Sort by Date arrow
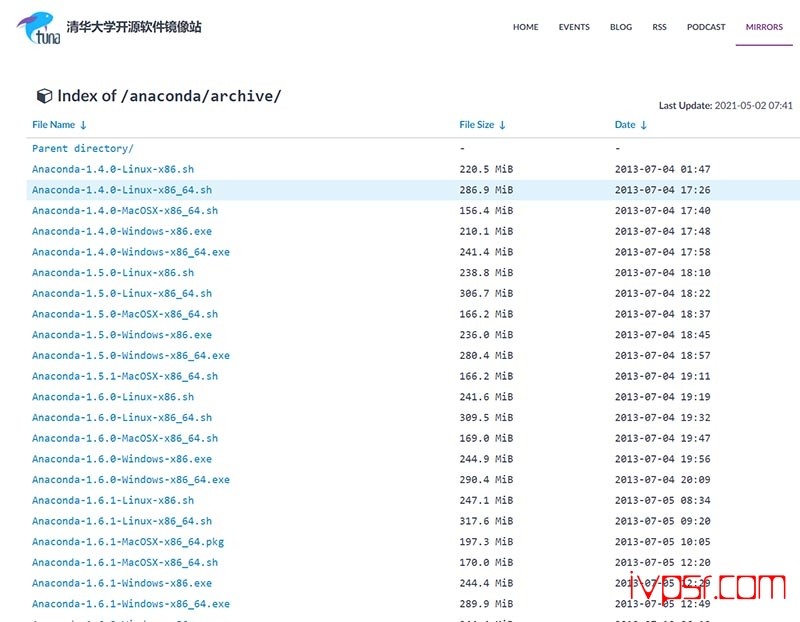The image size is (800, 622). click(x=643, y=125)
